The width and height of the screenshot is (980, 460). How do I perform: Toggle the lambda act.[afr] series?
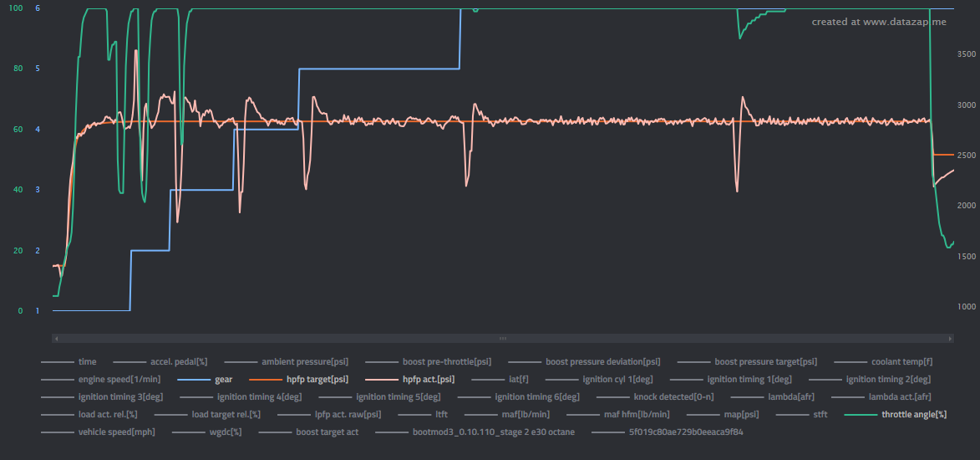899,397
